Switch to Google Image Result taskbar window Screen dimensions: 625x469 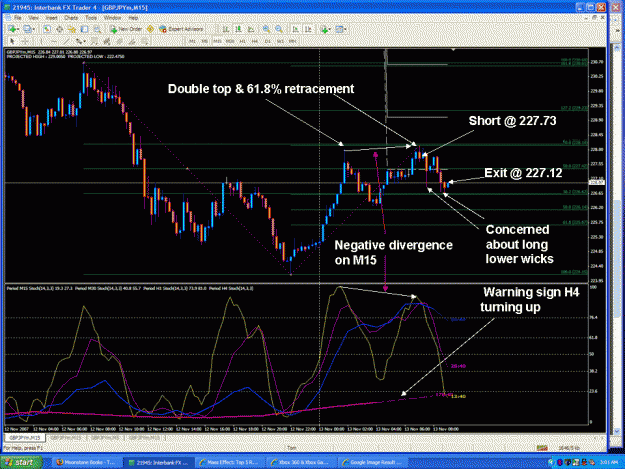pyautogui.click(x=373, y=462)
